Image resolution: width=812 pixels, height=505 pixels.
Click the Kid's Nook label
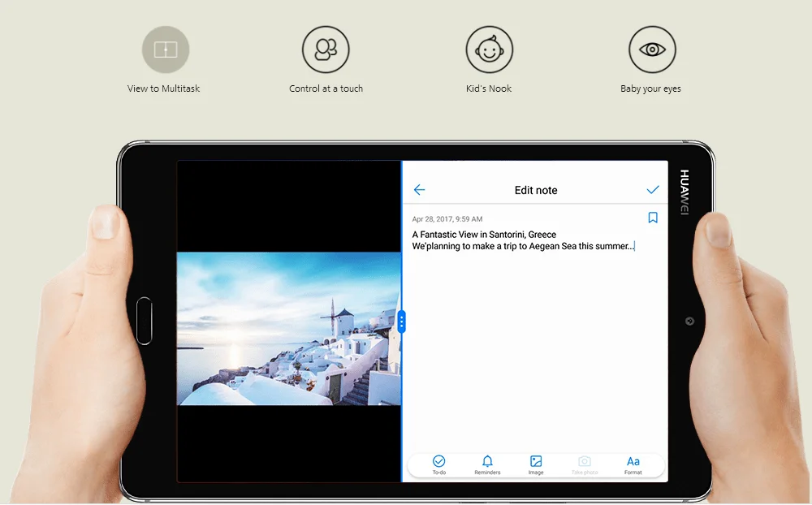point(489,88)
